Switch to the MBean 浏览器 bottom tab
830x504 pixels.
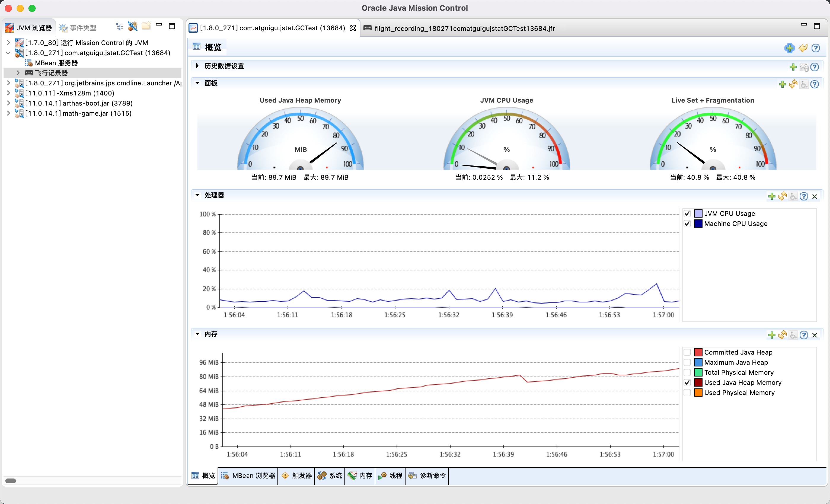(x=248, y=475)
